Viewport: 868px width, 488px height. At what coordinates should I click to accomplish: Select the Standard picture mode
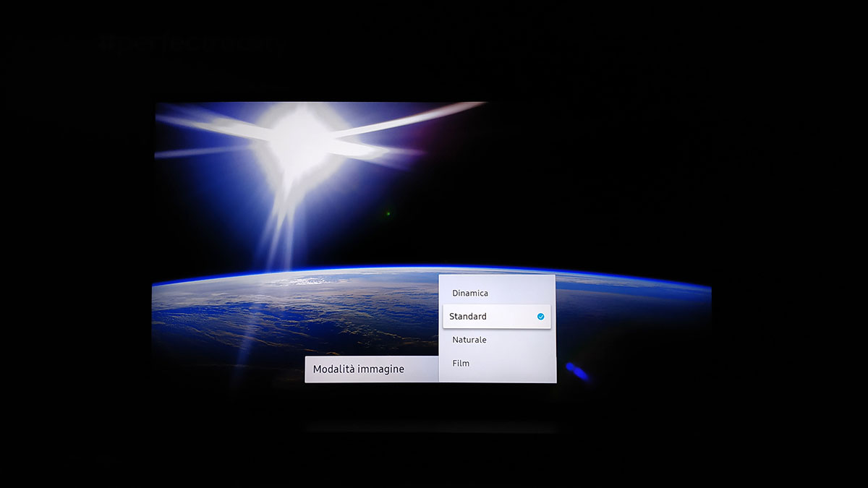(x=497, y=317)
